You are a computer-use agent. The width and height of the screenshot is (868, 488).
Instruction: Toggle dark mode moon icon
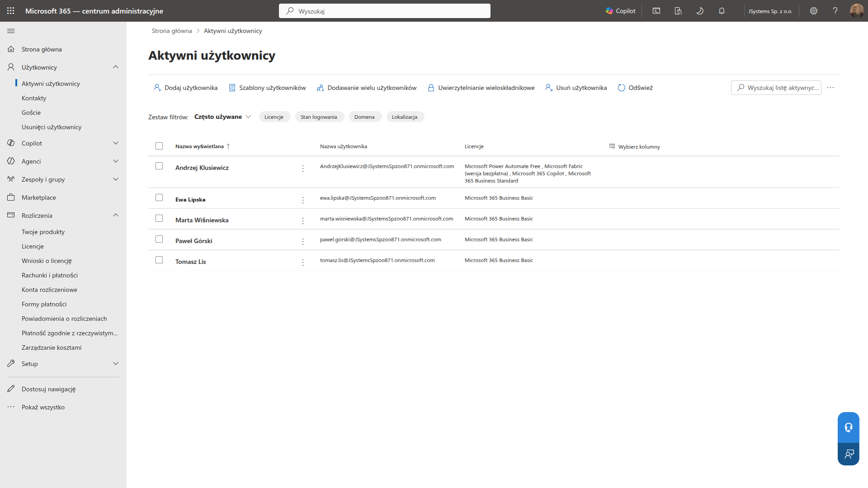[x=700, y=11]
